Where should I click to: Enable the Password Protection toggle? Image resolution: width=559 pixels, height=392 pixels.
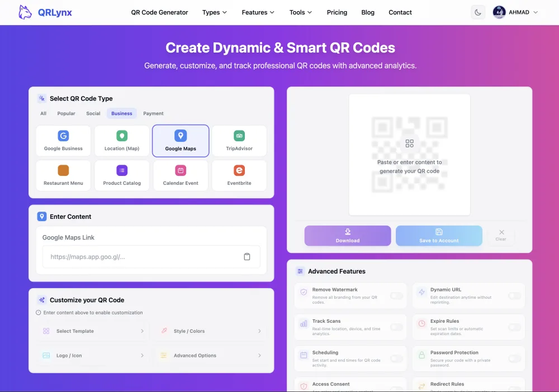point(514,358)
